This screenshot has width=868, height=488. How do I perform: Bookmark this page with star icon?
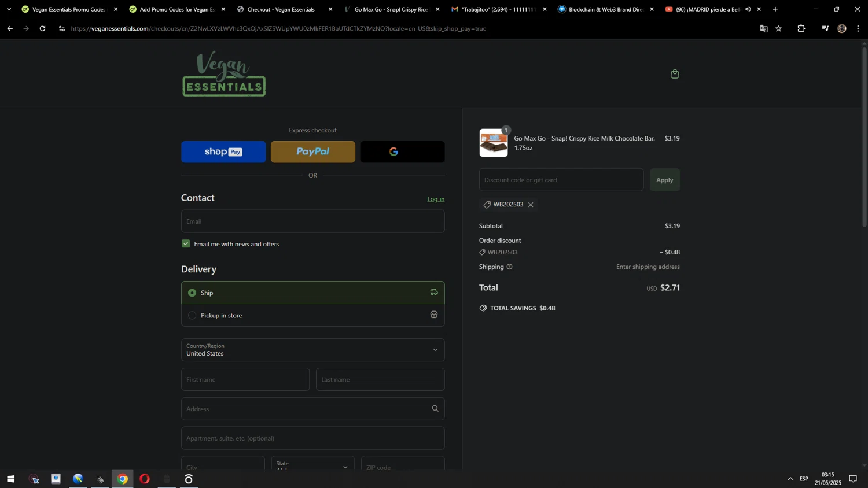point(779,28)
